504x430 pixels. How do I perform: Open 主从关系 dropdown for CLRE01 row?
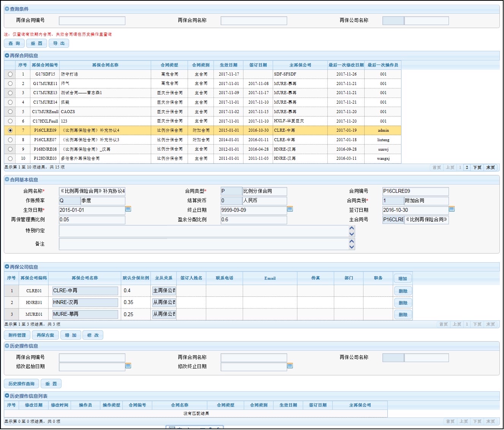point(164,291)
